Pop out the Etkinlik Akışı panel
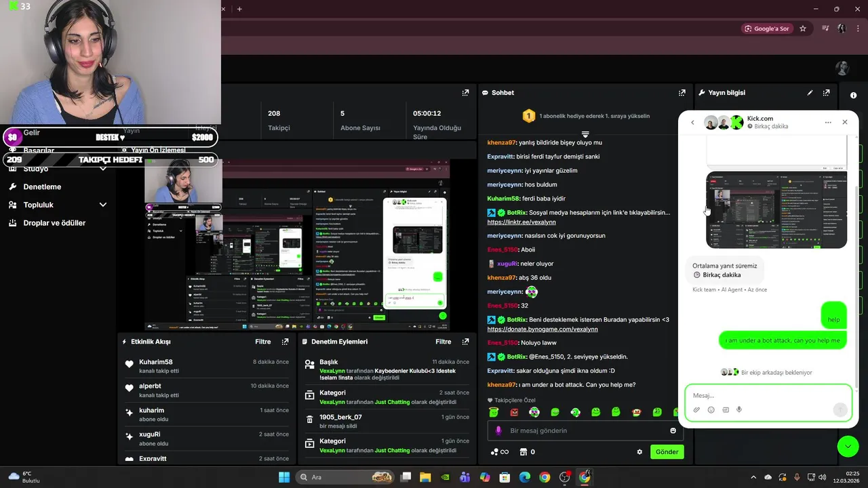Screen dimensions: 868x488 tap(285, 342)
